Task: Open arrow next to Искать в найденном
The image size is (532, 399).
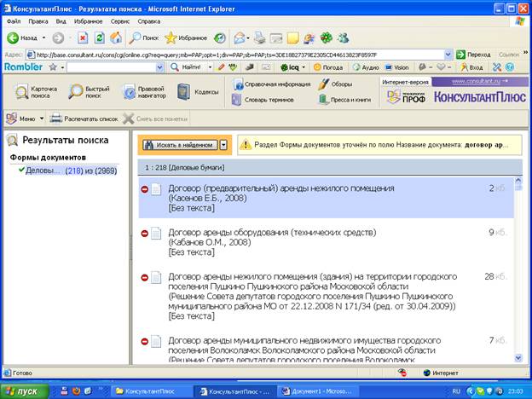Action: pyautogui.click(x=223, y=144)
